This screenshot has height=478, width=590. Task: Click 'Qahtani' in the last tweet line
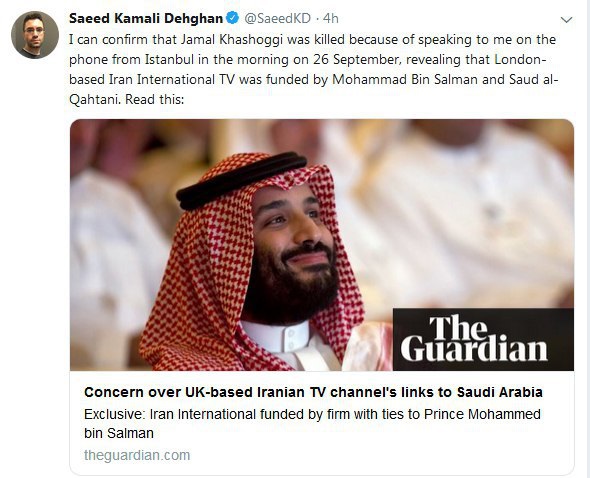point(95,100)
